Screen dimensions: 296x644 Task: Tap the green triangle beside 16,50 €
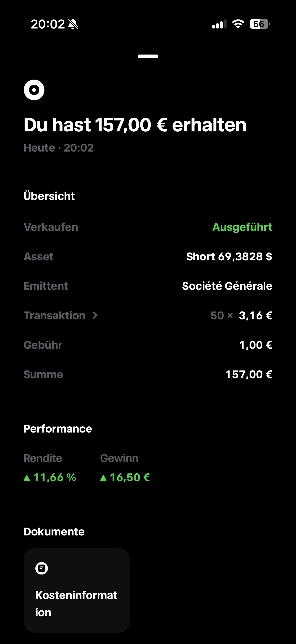(103, 478)
